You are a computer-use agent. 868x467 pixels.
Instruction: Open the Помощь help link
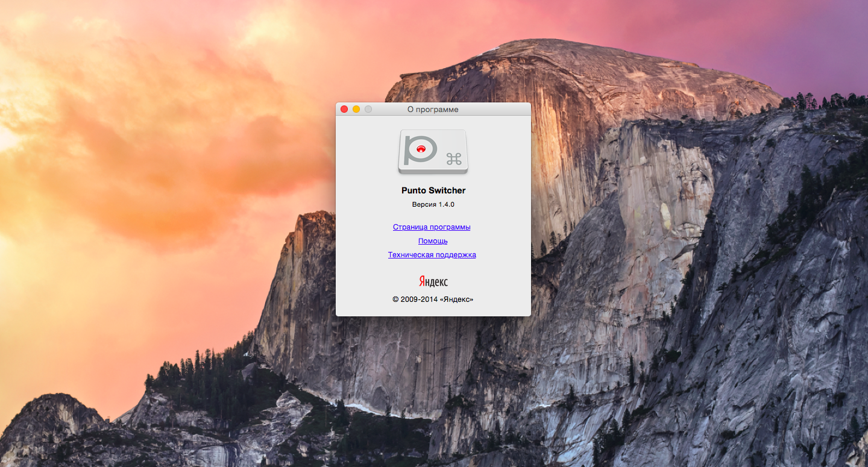click(433, 241)
